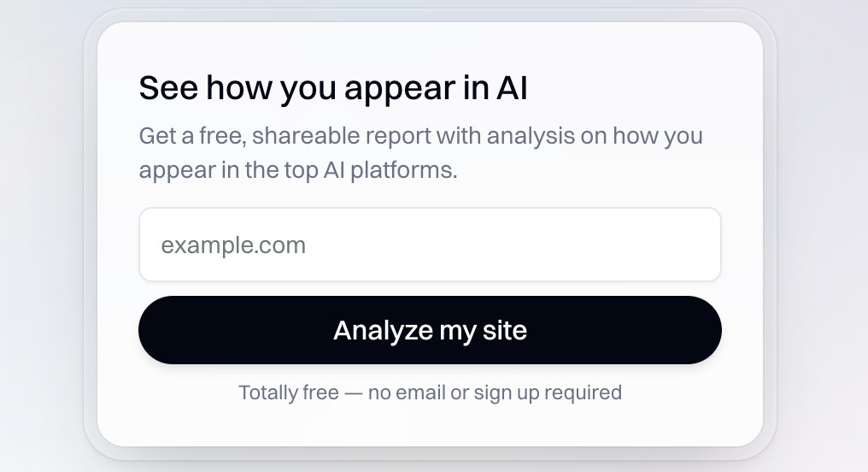Viewport: 868px width, 472px height.
Task: Start the AI analysis of my site
Action: point(430,330)
